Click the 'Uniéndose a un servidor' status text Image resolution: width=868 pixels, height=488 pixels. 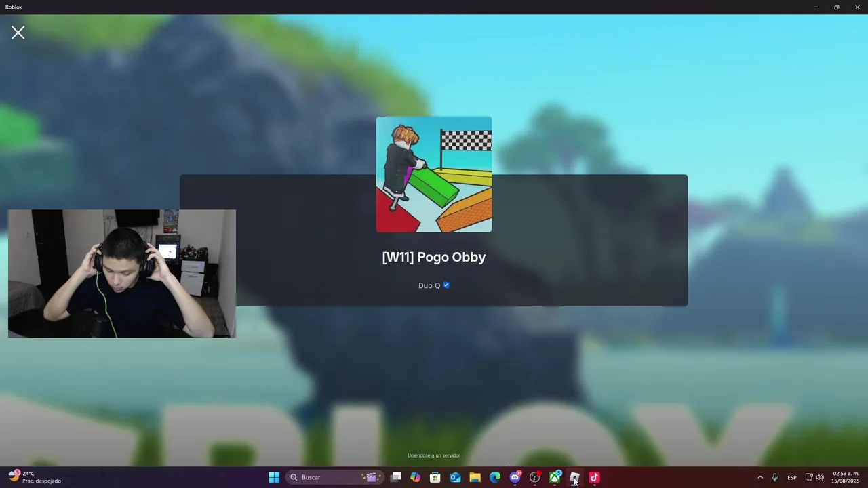[x=434, y=455]
